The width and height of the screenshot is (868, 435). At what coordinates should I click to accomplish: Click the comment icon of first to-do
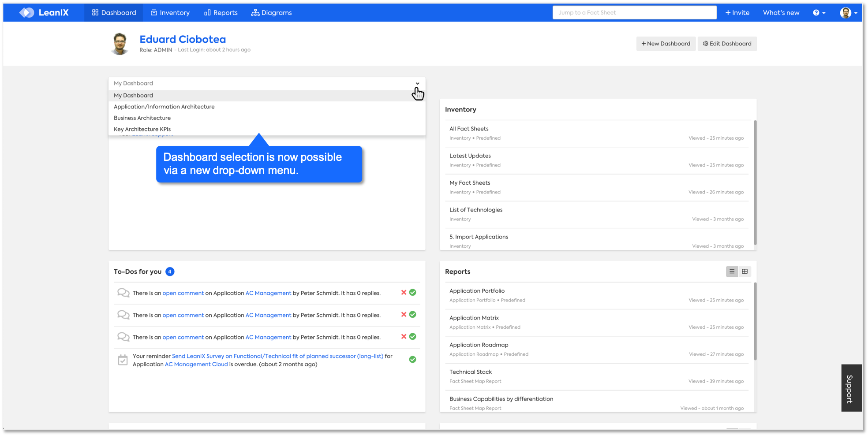click(x=123, y=293)
